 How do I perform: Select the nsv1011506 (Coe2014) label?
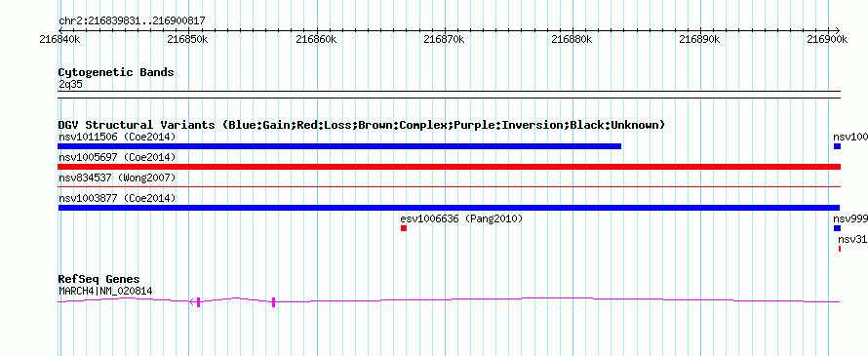pos(117,137)
